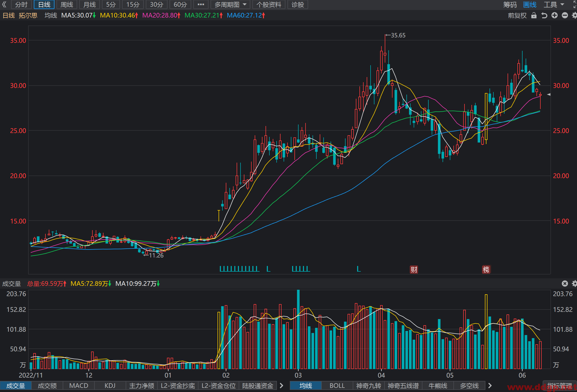Toggle the 画线 drawing mode

pos(530,4)
